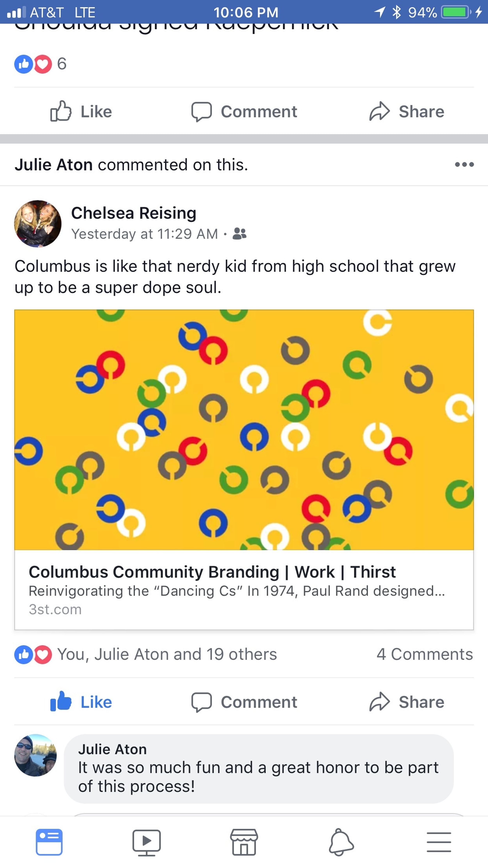Viewport: 488px width, 868px height.
Task: Open the notifications bell
Action: click(x=341, y=842)
